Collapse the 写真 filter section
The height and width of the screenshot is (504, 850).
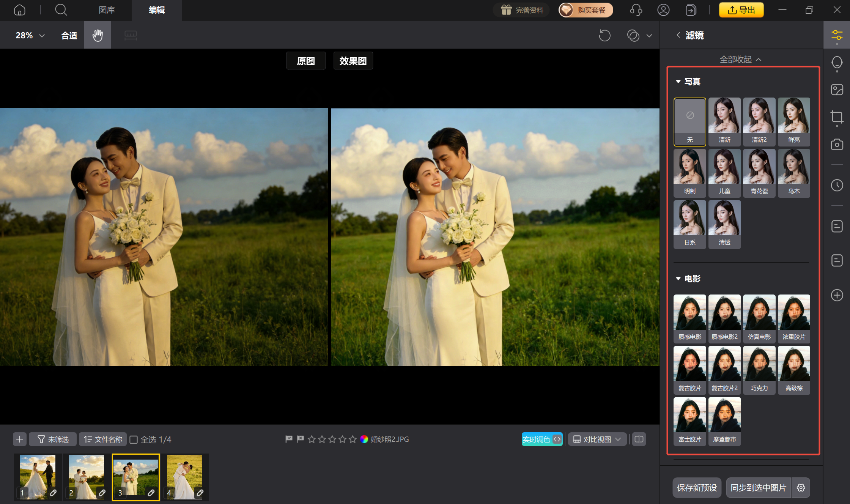678,82
